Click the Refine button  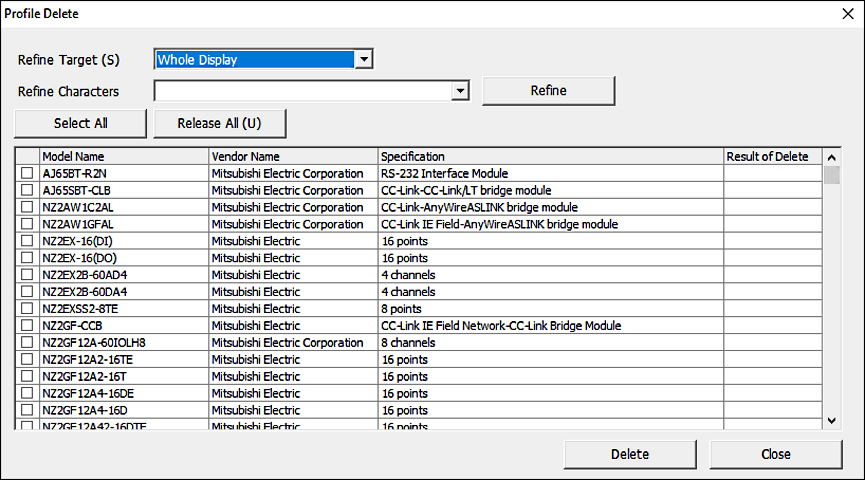pos(548,90)
